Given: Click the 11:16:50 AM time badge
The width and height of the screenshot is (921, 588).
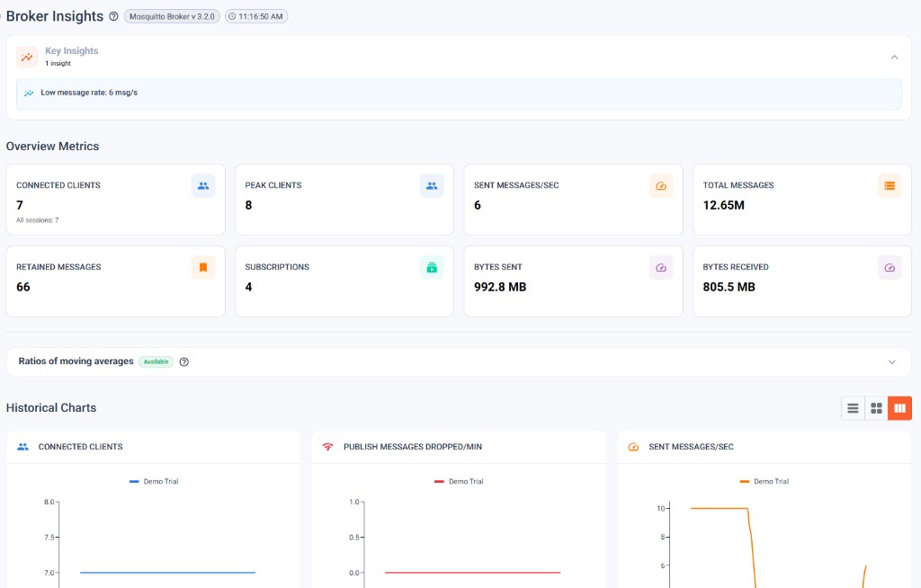Looking at the screenshot, I should click(x=256, y=16).
